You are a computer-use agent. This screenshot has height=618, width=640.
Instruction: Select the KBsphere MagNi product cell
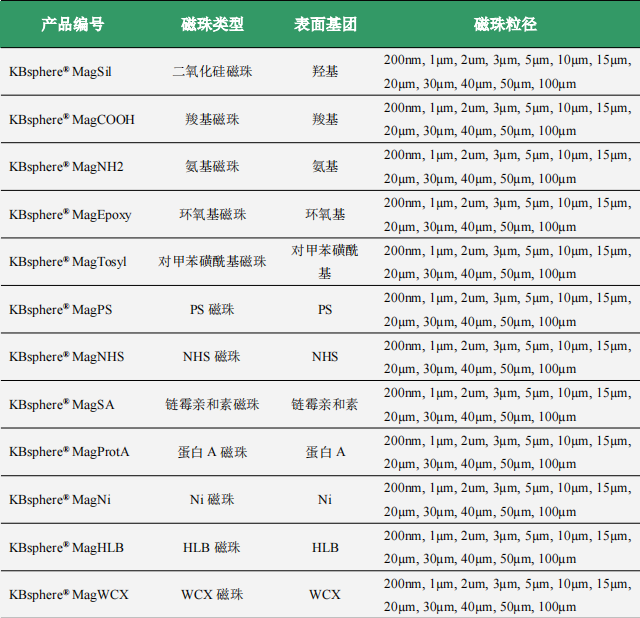pyautogui.click(x=60, y=500)
